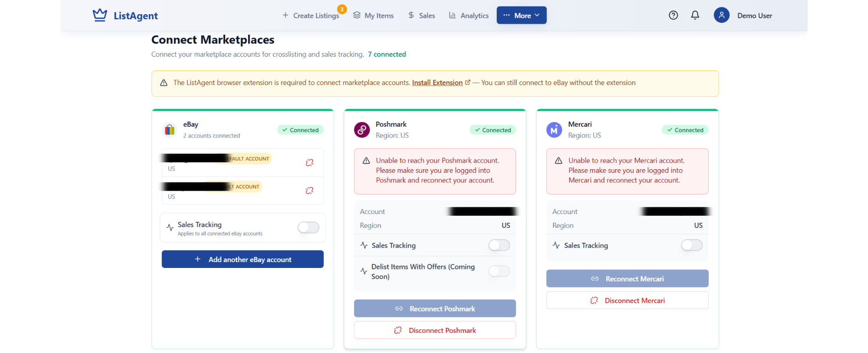Open the Analytics navigation item

(469, 16)
